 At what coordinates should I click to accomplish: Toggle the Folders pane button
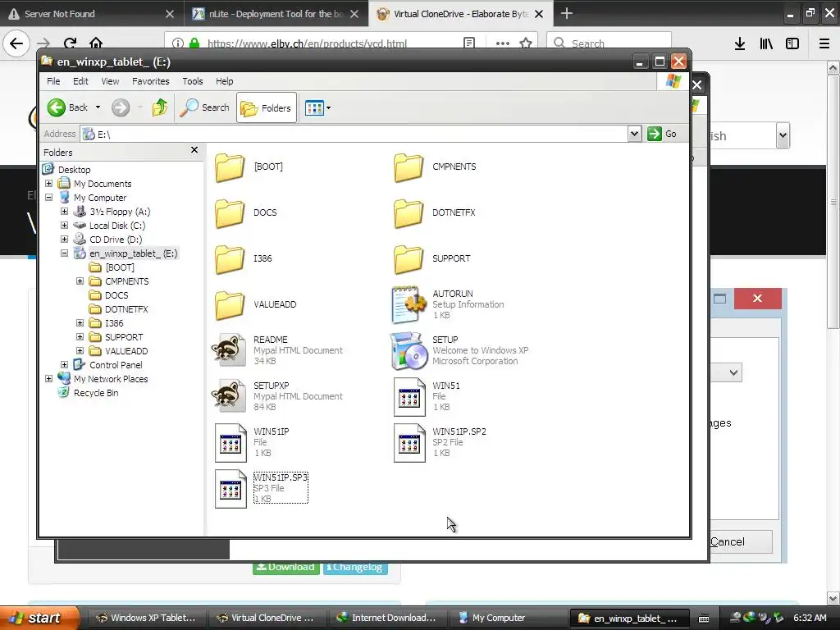coord(267,108)
